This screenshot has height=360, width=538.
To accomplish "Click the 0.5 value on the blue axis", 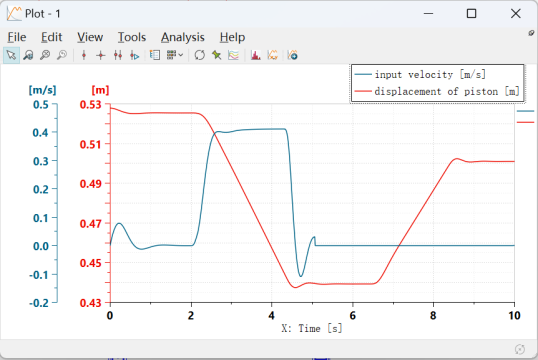I will pos(41,104).
